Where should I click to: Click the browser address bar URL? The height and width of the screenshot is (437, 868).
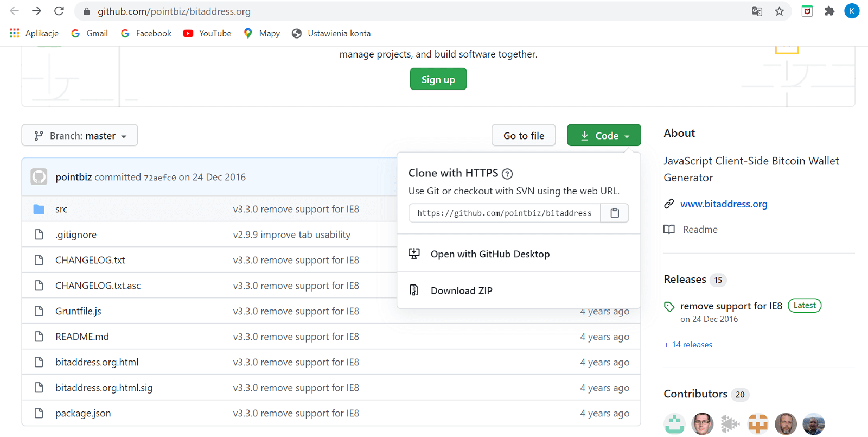click(x=174, y=11)
